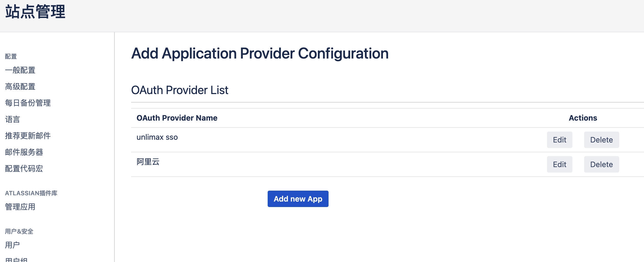Go to 用户 management page
644x262 pixels.
[x=13, y=245]
